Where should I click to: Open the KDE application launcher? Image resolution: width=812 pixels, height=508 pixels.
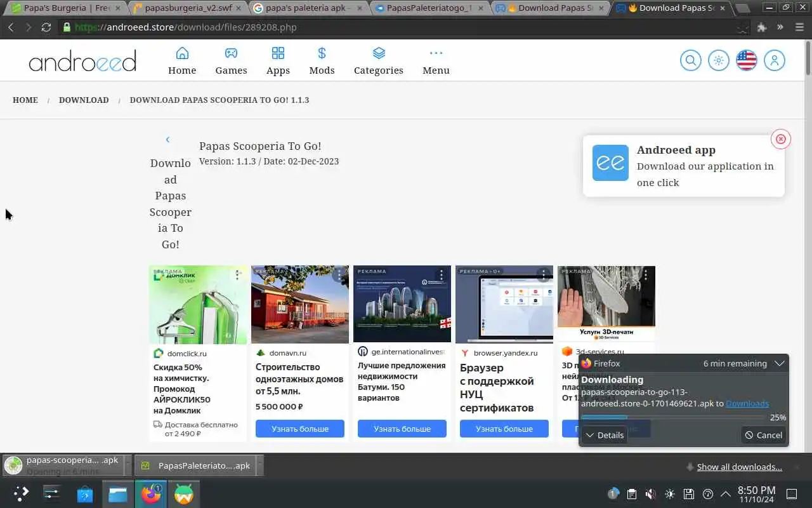point(22,493)
